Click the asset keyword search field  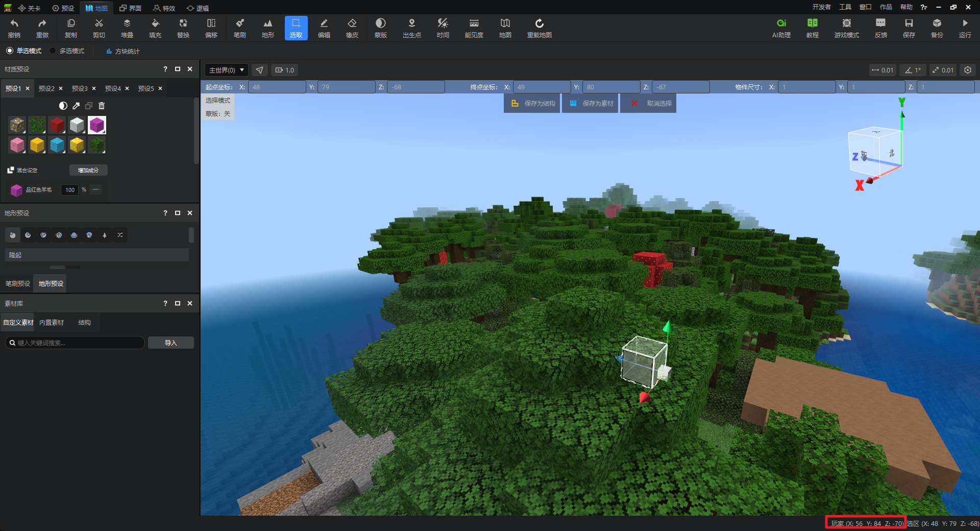[x=75, y=343]
